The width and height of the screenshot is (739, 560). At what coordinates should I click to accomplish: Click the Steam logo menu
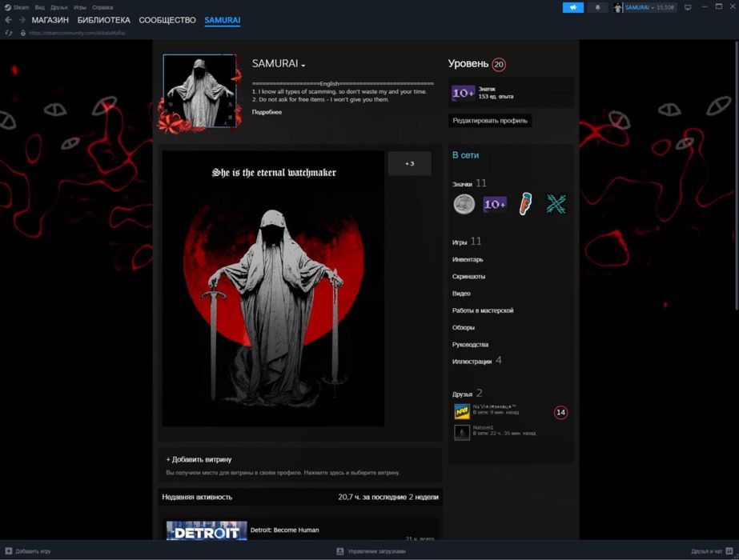[x=7, y=7]
